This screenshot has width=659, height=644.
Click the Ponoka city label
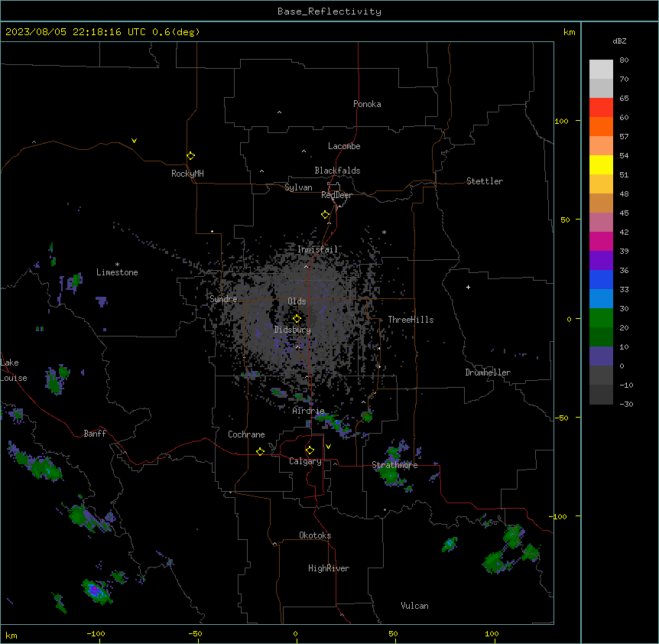coord(367,104)
